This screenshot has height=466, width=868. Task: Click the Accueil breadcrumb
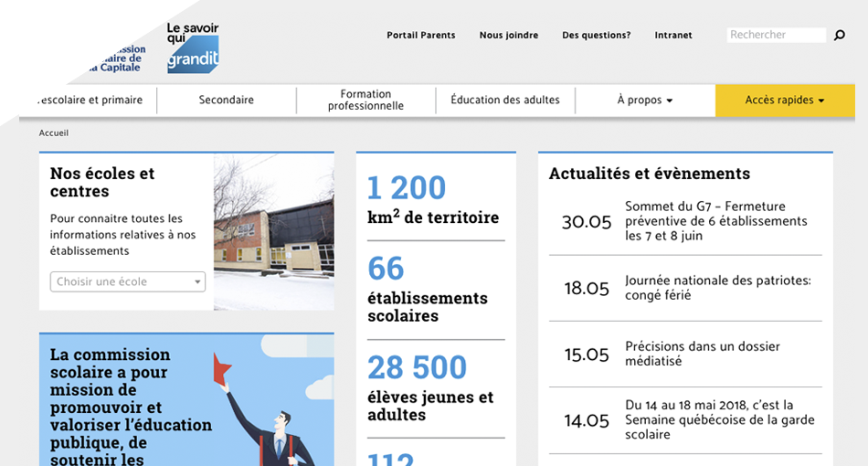pyautogui.click(x=54, y=132)
